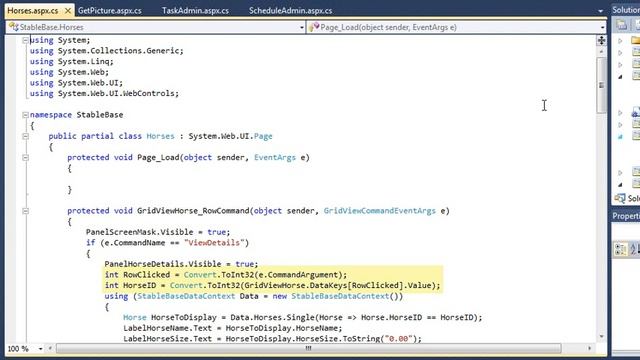The image size is (640, 360).
Task: Click the 'using System.Linq;' line
Action: point(71,62)
